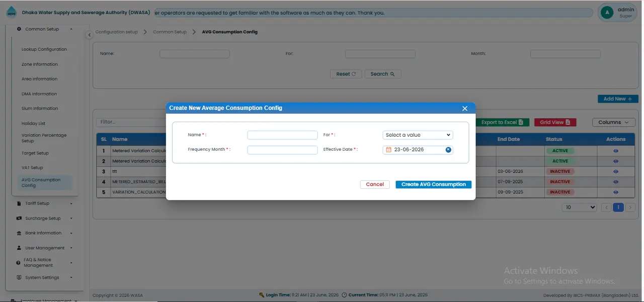Click the Cancel button

coord(375,184)
